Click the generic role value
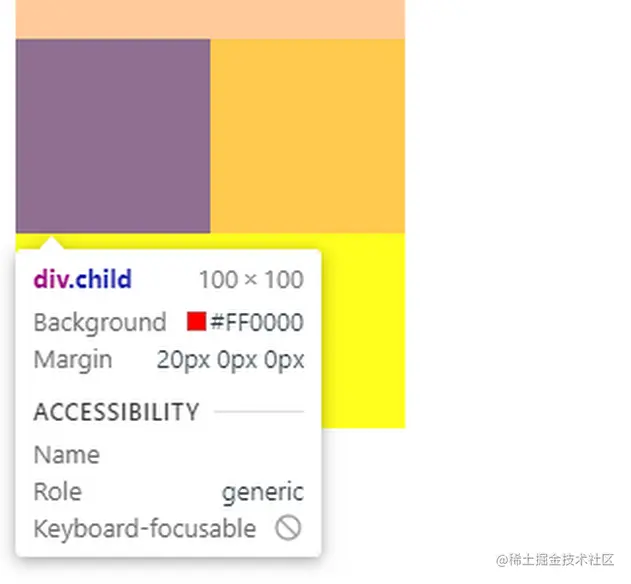 tap(263, 492)
